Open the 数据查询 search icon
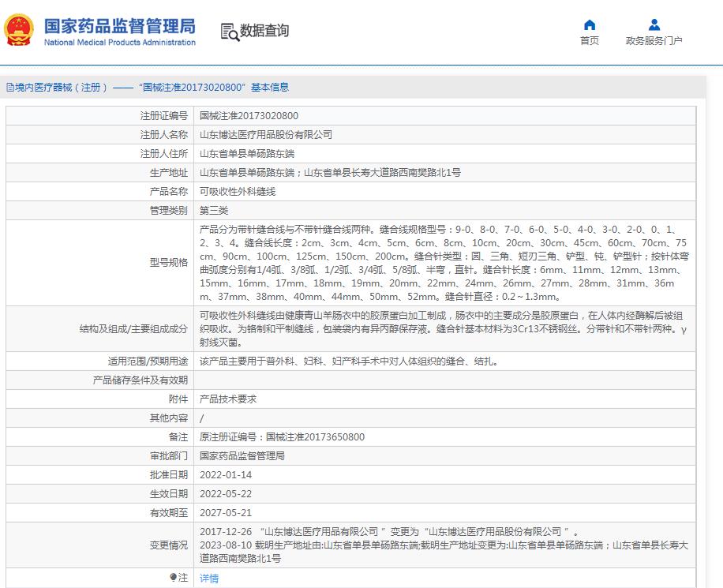723x588 pixels. pos(230,32)
